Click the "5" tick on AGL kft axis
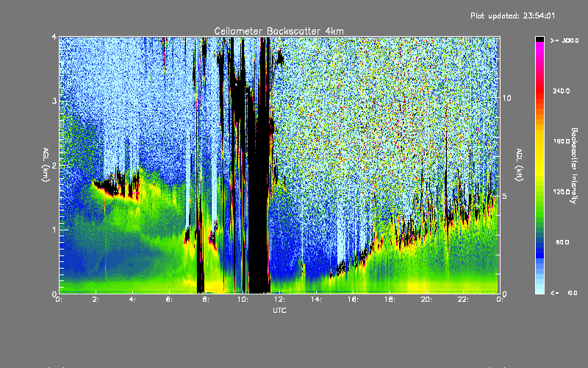 point(505,197)
